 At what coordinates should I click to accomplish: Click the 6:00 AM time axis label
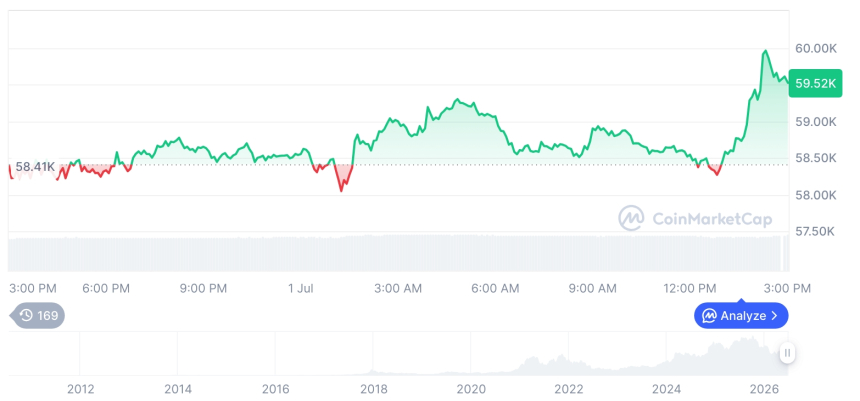coord(495,289)
